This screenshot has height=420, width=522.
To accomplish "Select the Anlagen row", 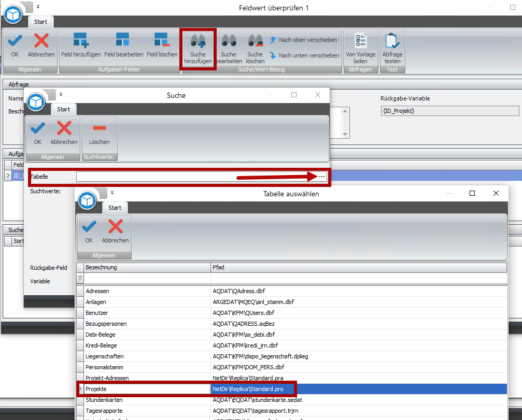I will (x=291, y=302).
